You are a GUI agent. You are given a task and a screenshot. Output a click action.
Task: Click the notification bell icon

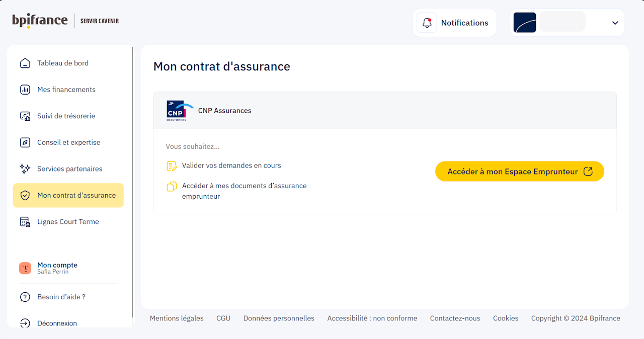pos(427,23)
